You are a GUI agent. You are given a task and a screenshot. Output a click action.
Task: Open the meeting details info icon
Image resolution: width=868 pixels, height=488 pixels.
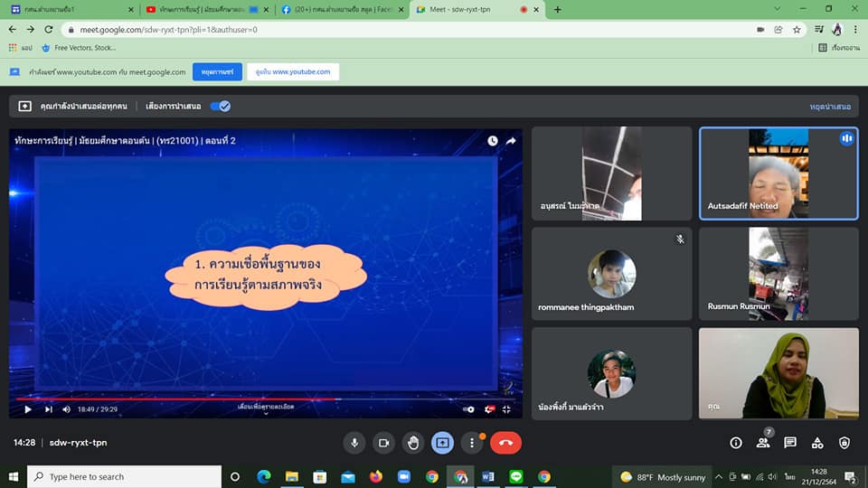tap(736, 443)
